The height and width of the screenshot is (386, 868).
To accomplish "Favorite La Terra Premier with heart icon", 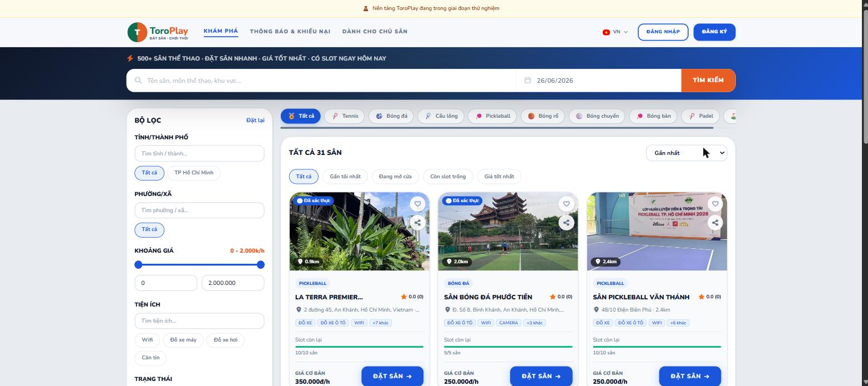I will tap(418, 204).
